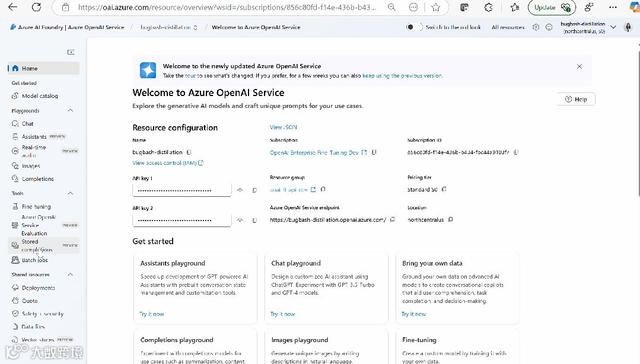640x364 pixels.
Task: Click the tour link in banner
Action: 190,76
